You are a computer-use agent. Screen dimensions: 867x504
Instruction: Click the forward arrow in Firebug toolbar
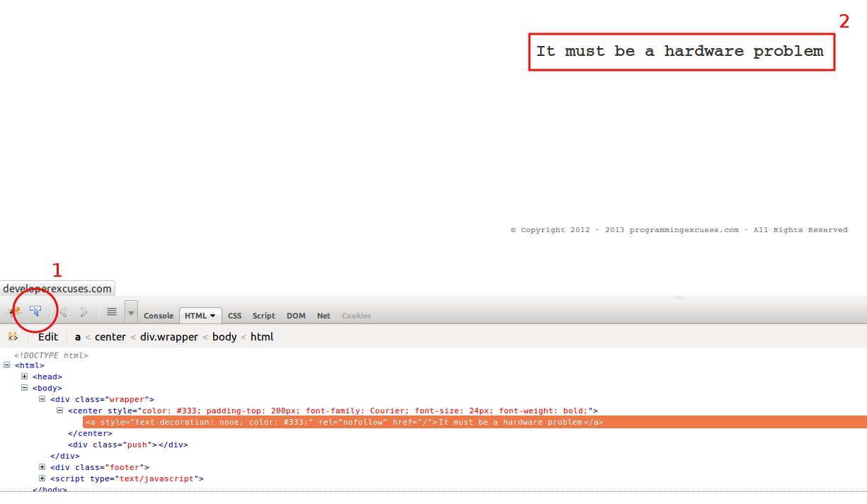tap(84, 312)
